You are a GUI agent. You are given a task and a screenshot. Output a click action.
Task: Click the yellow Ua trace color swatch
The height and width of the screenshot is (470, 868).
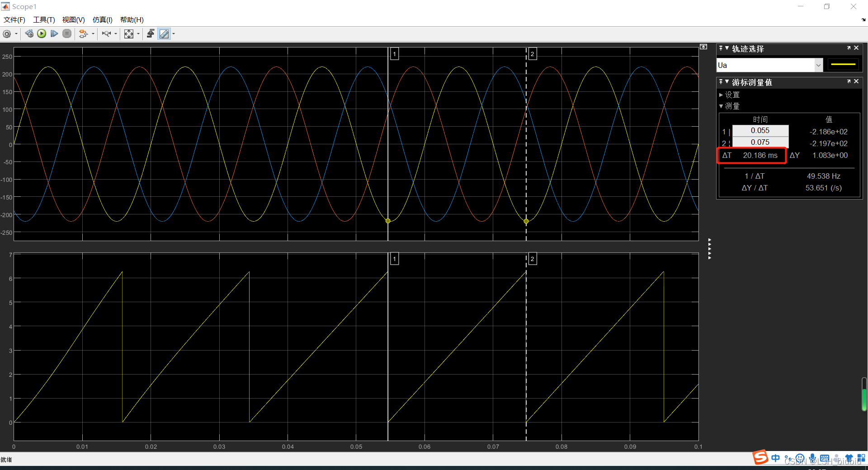pos(843,65)
